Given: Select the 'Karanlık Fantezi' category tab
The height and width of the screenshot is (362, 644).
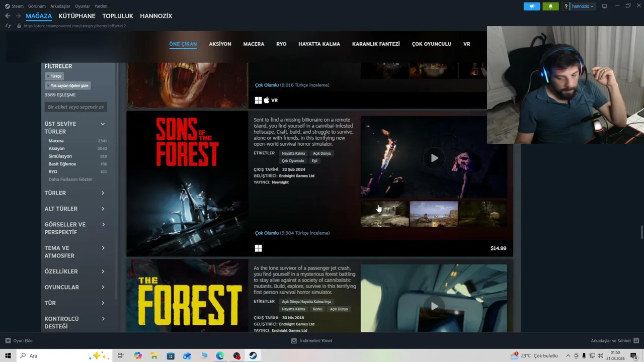Looking at the screenshot, I should click(376, 44).
